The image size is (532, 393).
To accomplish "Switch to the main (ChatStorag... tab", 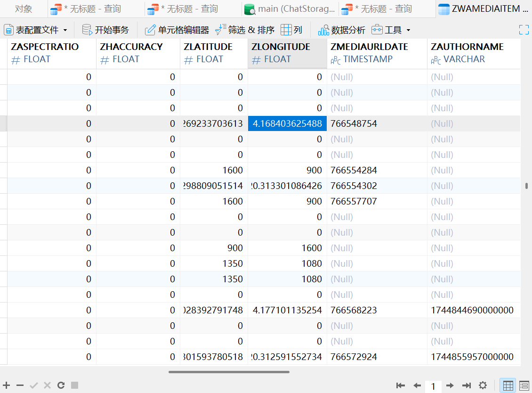I will click(x=290, y=9).
